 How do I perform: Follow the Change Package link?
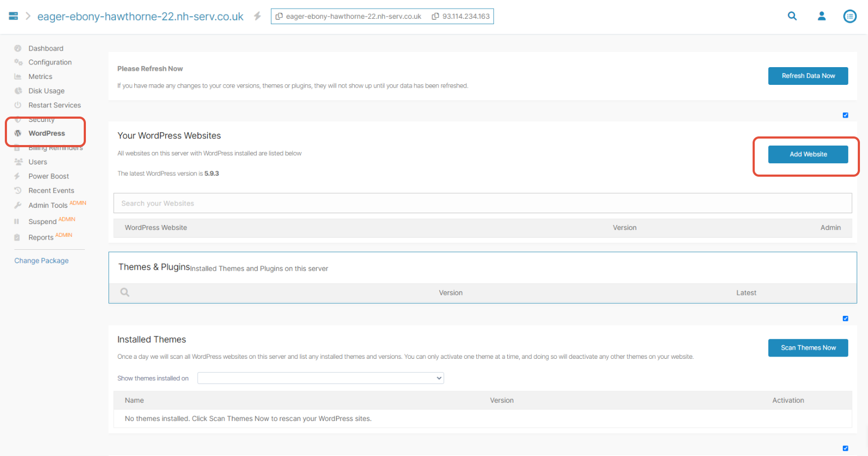(x=41, y=260)
